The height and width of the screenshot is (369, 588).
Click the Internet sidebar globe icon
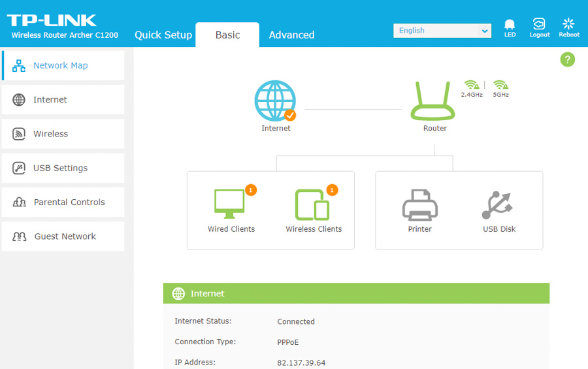pyautogui.click(x=19, y=100)
